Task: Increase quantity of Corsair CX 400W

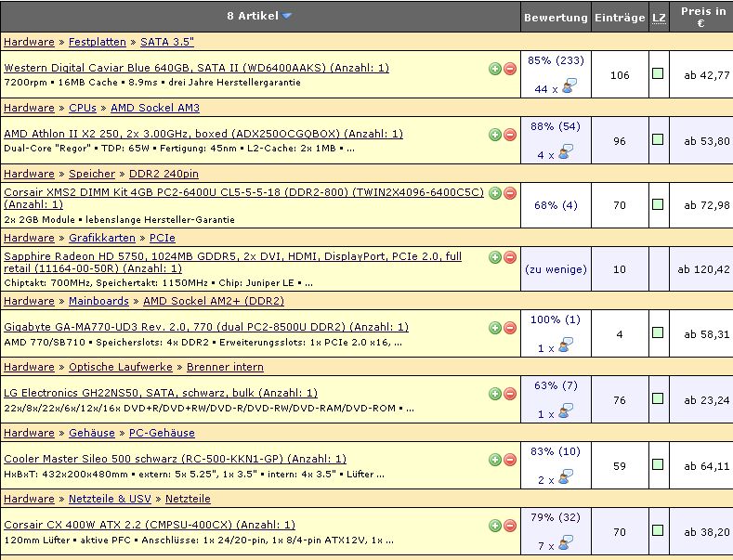Action: (494, 526)
